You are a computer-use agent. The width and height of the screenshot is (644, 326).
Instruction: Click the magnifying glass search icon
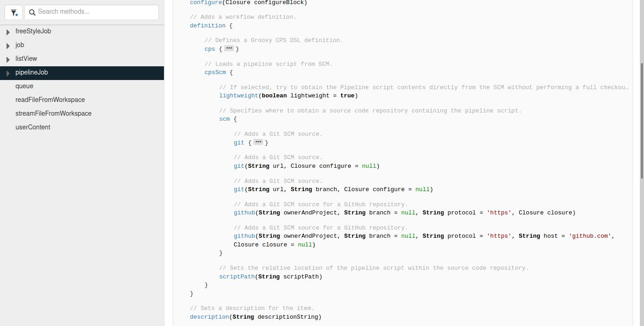tap(32, 12)
